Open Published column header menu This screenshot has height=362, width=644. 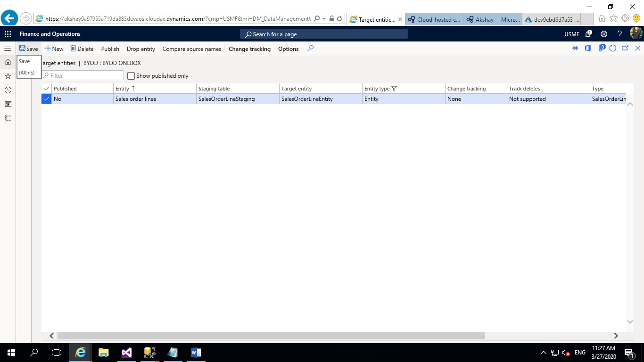click(83, 89)
